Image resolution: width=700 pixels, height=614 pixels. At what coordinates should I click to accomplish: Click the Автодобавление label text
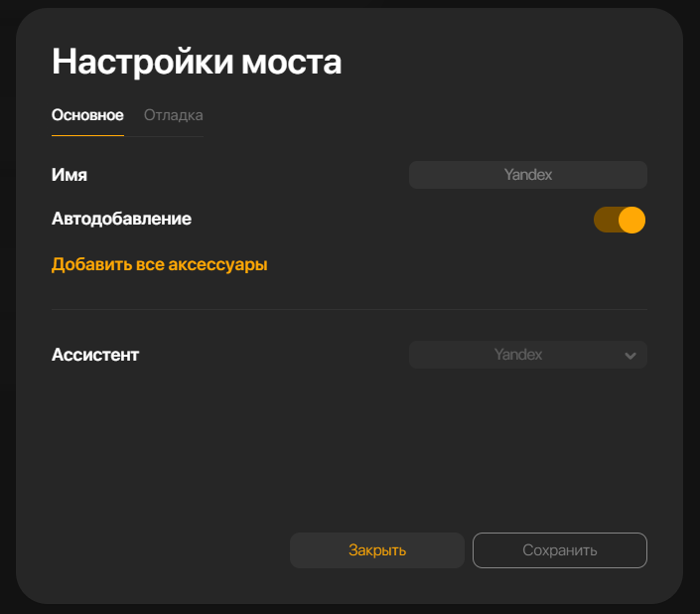click(121, 219)
